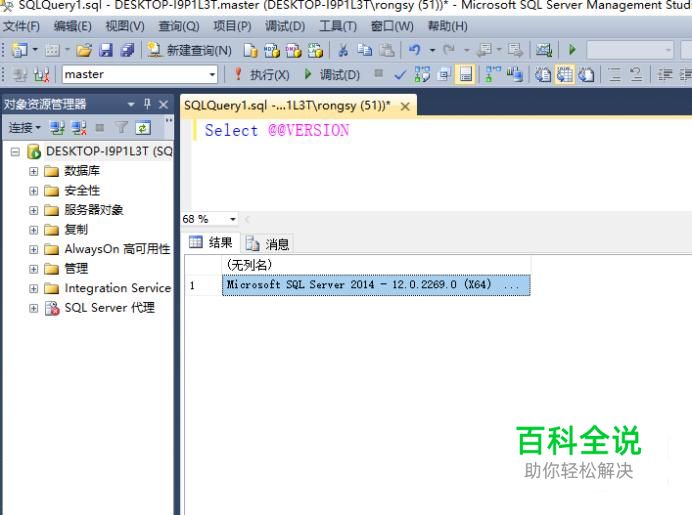The width and height of the screenshot is (692, 515).
Task: Expand the SQL Server 代理 node
Action: click(34, 308)
